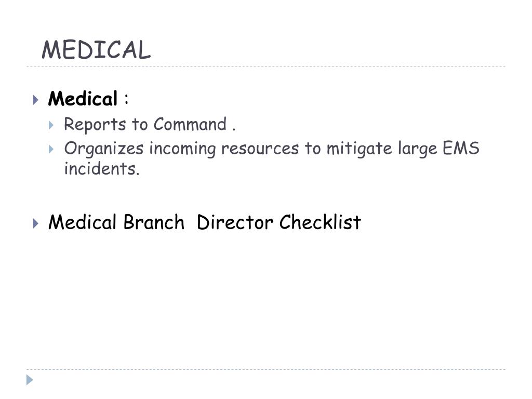The width and height of the screenshot is (532, 399).
Task: Click the dotted footer line above the triangle
Action: (266, 369)
